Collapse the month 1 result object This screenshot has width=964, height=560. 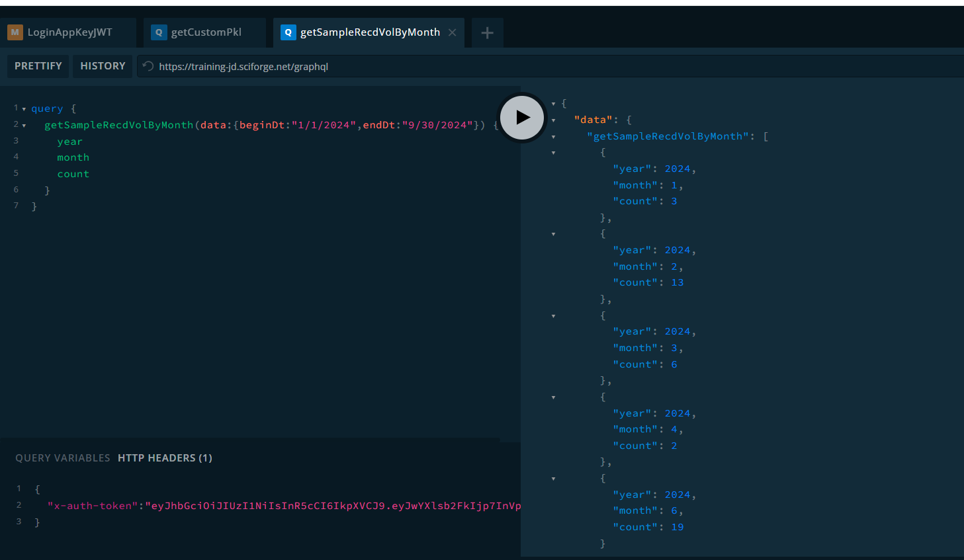coord(554,153)
